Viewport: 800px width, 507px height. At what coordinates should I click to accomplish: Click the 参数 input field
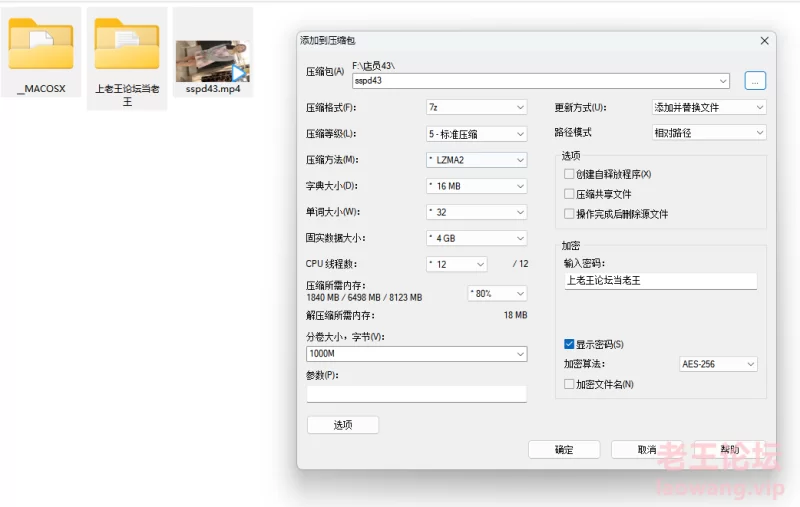click(416, 394)
